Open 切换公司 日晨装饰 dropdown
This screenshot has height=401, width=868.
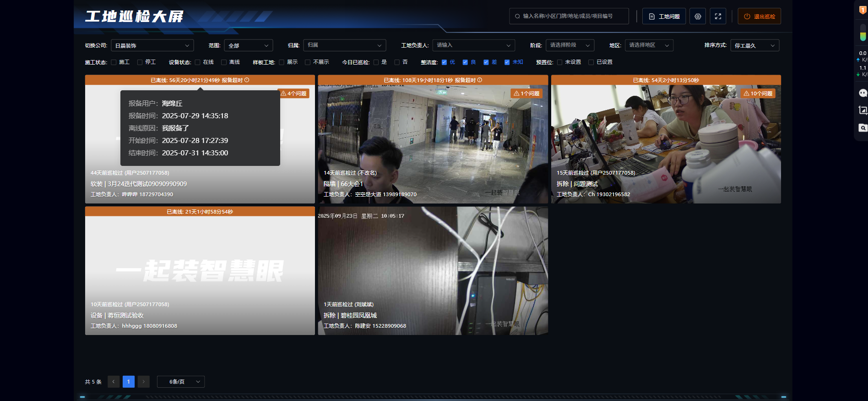[152, 45]
